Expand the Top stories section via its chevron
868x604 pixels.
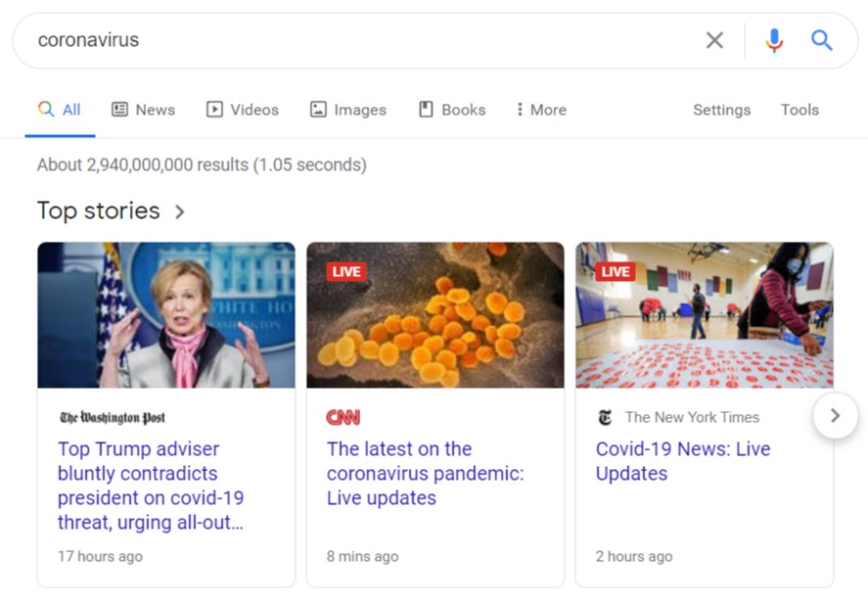178,211
